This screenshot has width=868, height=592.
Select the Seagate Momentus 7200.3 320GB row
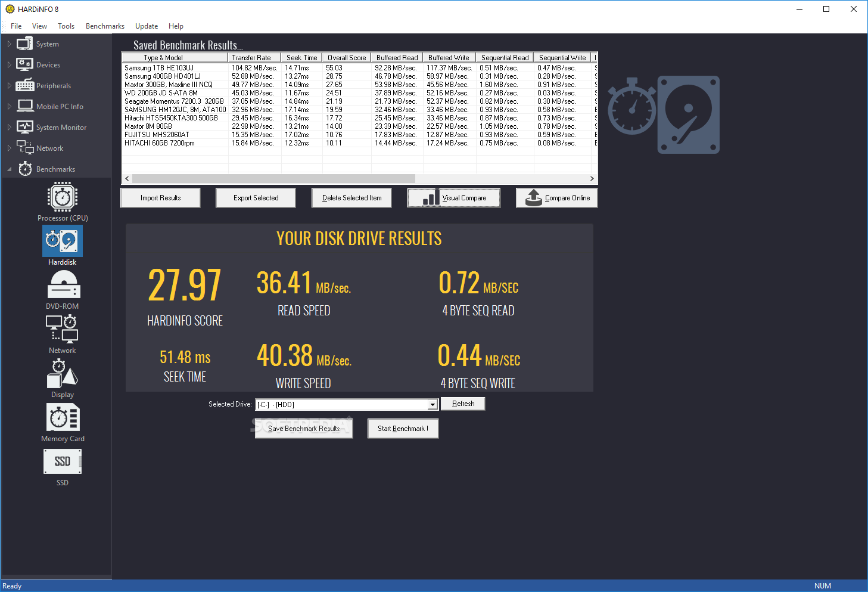click(359, 101)
